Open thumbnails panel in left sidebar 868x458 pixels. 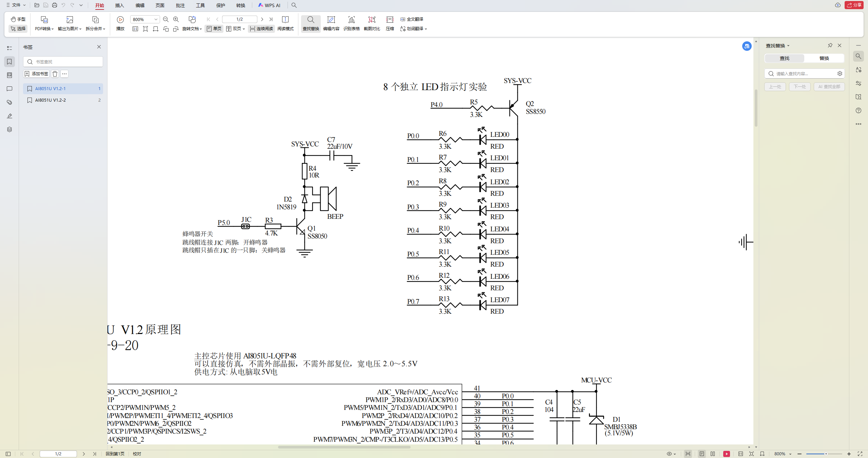pos(9,75)
